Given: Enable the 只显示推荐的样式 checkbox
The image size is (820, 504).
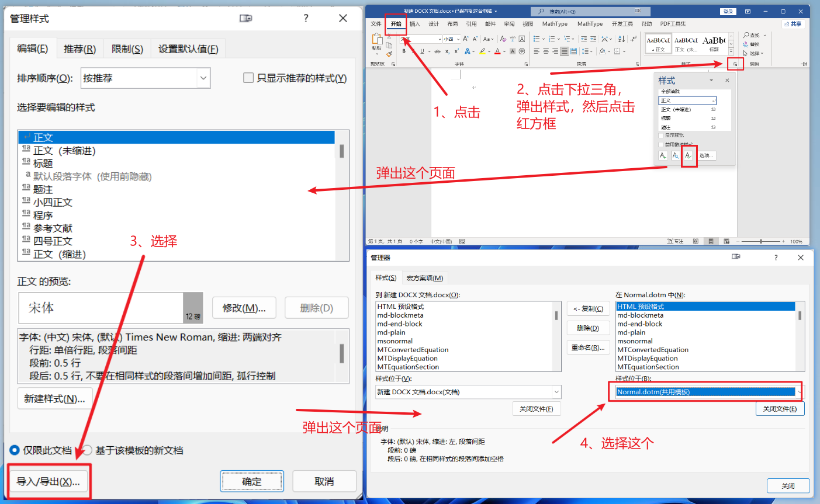Looking at the screenshot, I should point(248,77).
